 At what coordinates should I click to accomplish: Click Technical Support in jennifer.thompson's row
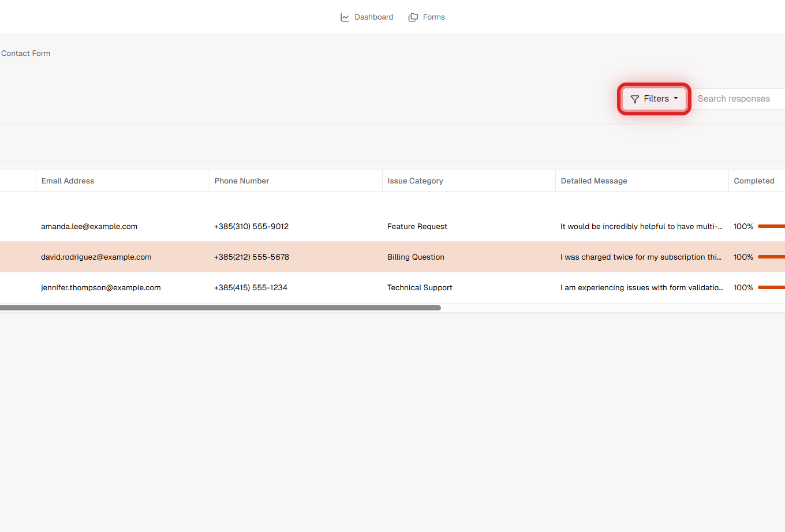pos(420,287)
